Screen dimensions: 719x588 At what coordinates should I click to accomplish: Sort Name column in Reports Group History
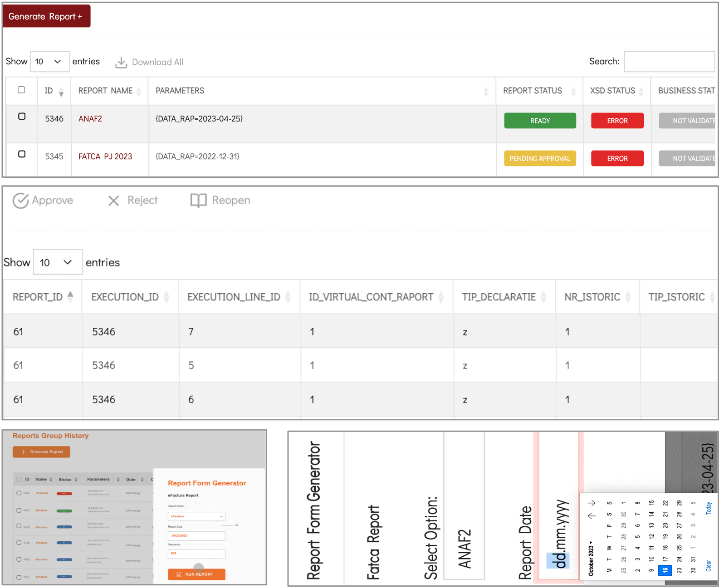(51, 480)
